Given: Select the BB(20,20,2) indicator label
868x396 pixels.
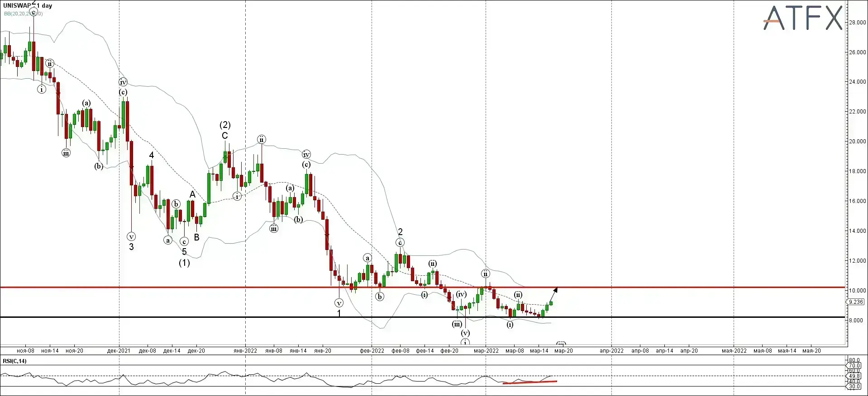Looking at the screenshot, I should 23,14.
